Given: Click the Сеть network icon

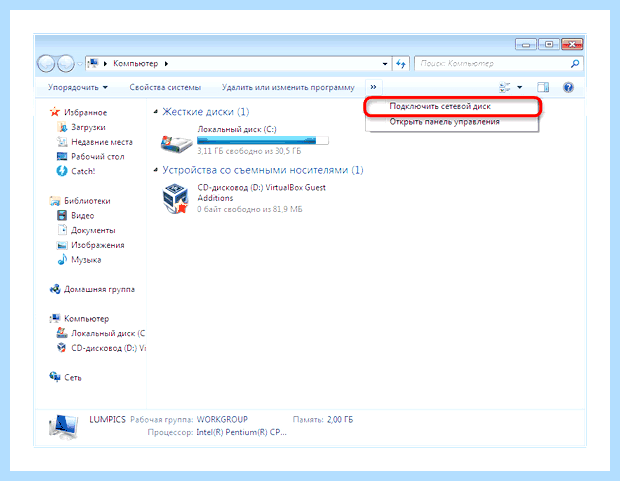Looking at the screenshot, I should 55,377.
